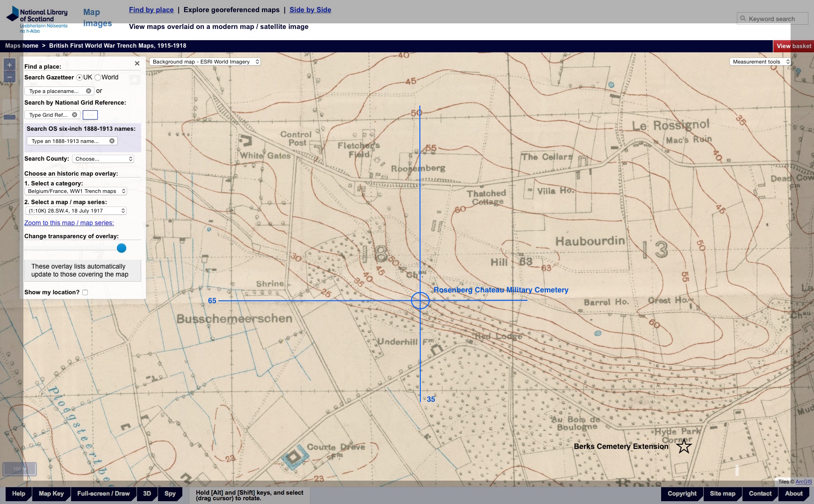The image size is (814, 504).
Task: Click the overlay transparency slider handle
Action: coord(122,248)
